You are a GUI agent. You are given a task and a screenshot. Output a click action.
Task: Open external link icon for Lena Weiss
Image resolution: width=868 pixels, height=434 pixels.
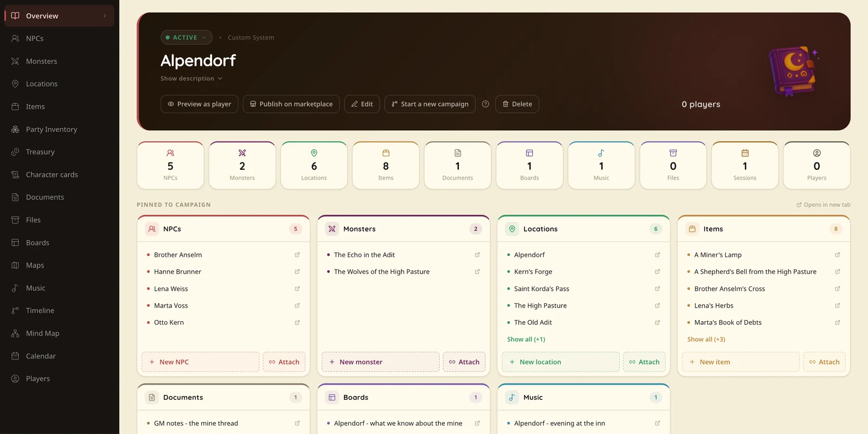point(297,289)
